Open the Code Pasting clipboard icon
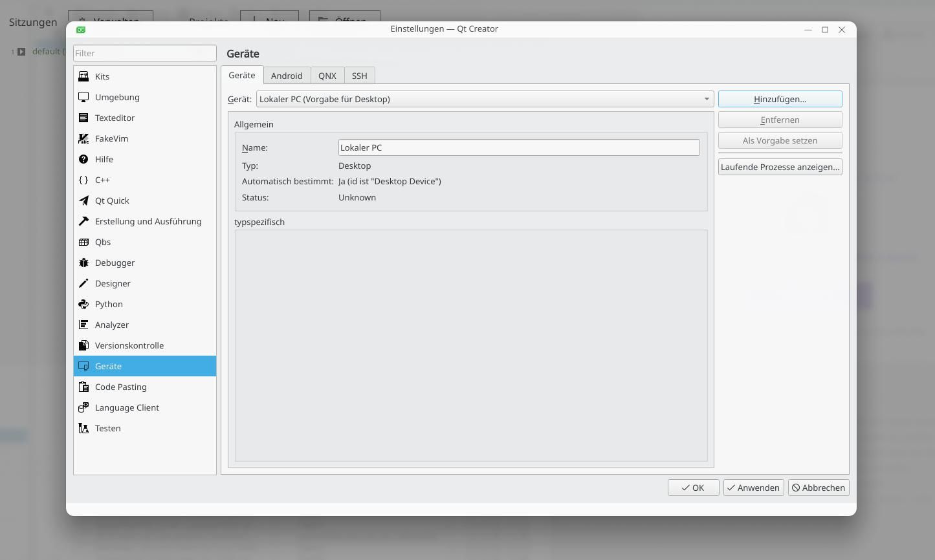The width and height of the screenshot is (935, 560). click(x=83, y=387)
